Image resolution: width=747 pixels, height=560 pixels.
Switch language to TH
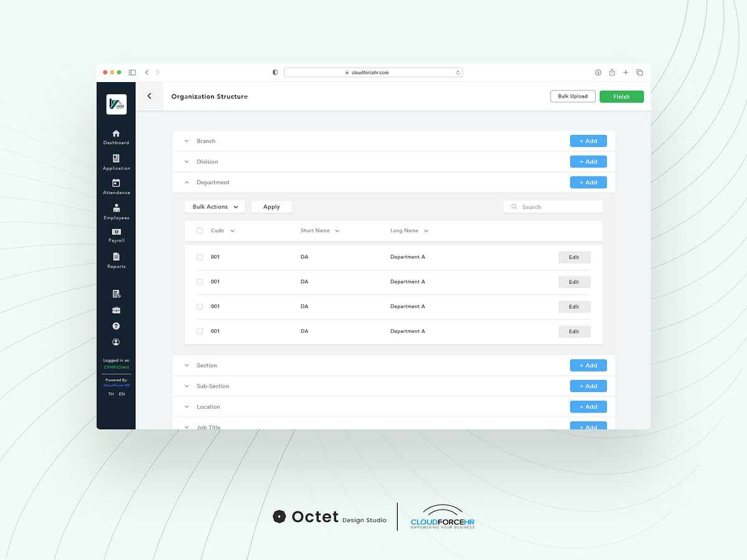point(110,393)
